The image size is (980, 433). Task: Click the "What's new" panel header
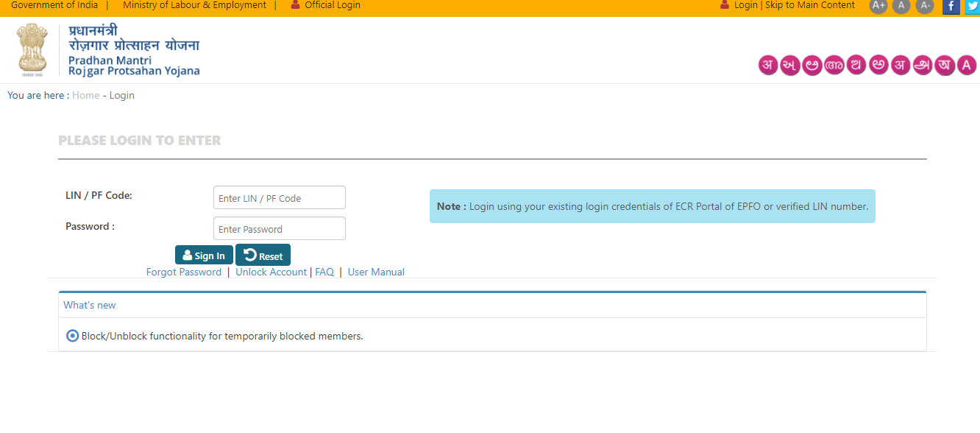coord(492,305)
